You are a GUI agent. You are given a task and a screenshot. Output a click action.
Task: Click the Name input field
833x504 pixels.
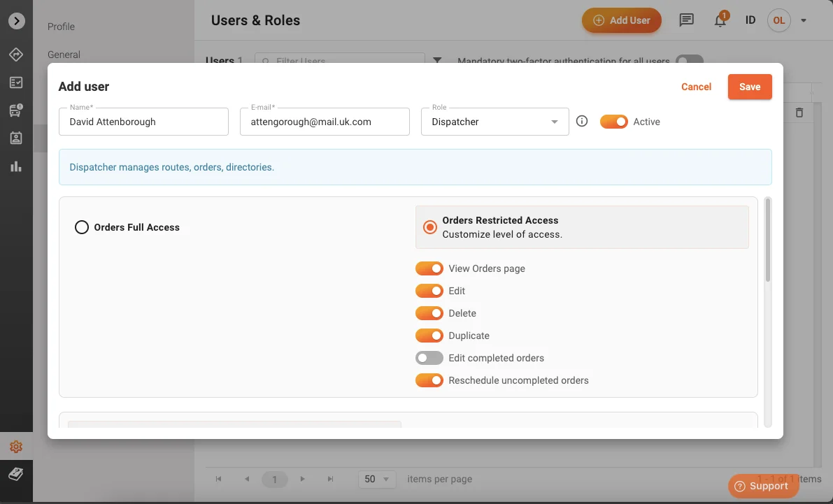click(143, 122)
